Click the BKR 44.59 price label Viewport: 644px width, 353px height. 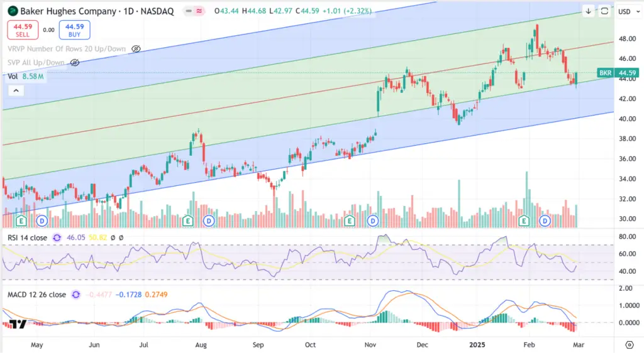pyautogui.click(x=618, y=73)
